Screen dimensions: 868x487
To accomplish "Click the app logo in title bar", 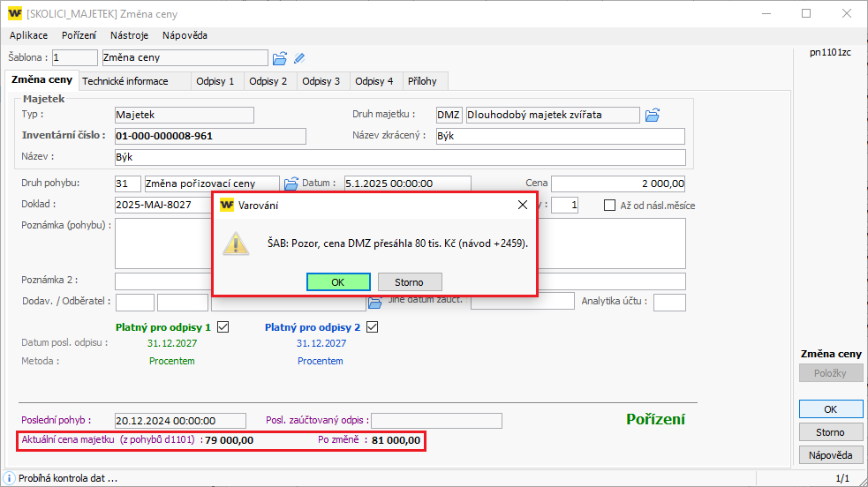I will coord(15,13).
